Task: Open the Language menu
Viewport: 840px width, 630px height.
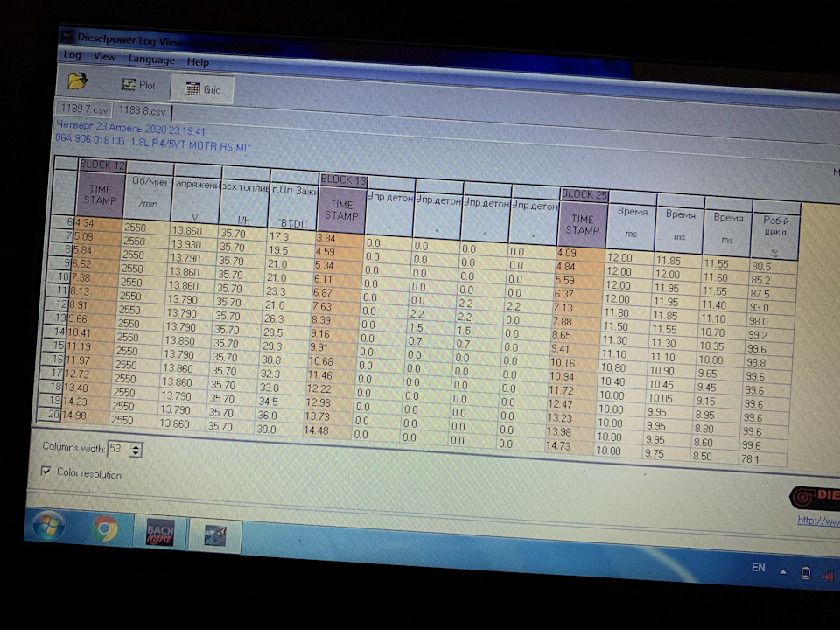Action: tap(151, 59)
